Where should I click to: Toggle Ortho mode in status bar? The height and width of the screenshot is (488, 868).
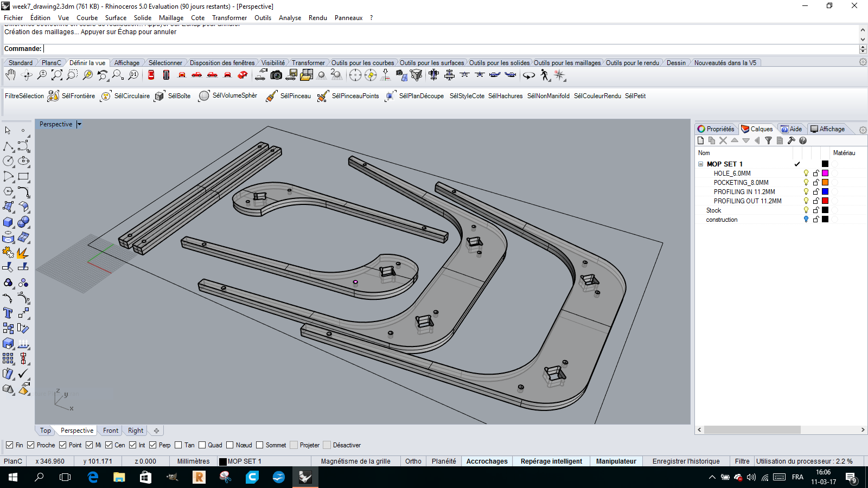click(413, 461)
